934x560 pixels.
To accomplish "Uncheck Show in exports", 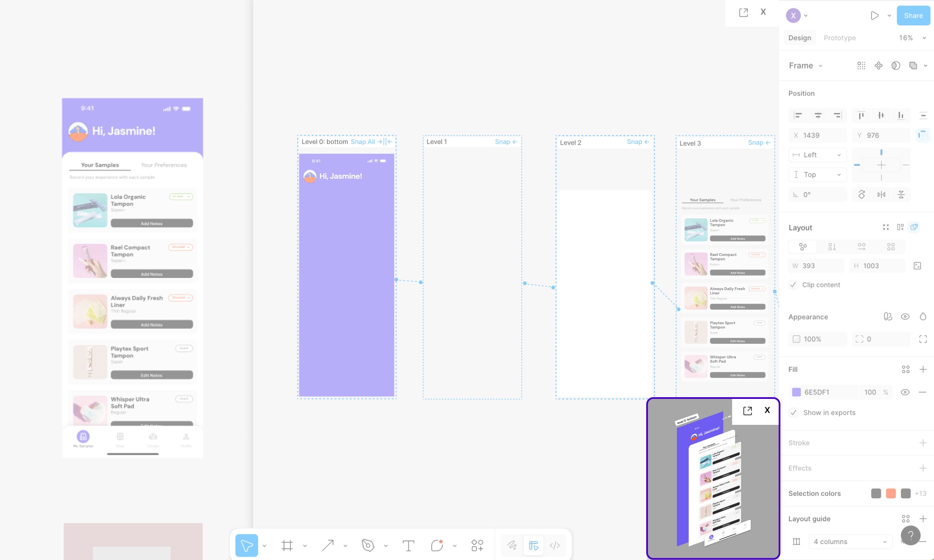I will 794,413.
